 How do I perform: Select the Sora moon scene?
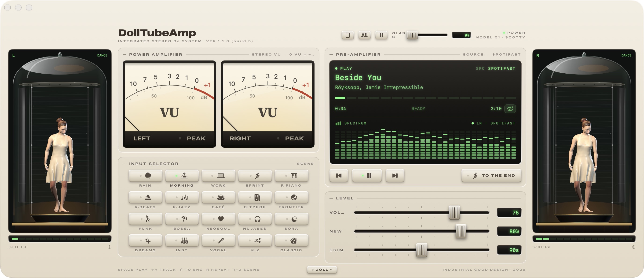tap(291, 219)
